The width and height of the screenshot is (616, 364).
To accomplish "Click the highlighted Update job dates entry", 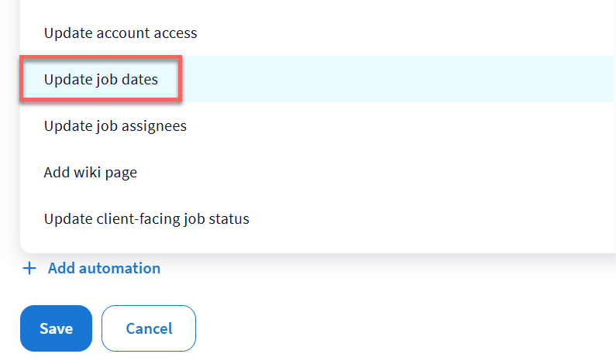I will pos(101,79).
